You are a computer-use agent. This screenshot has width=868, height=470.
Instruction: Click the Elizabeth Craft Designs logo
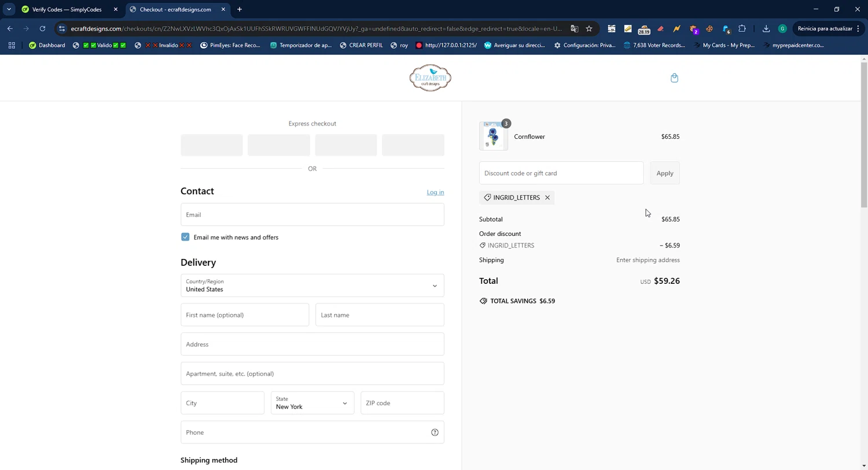(x=430, y=78)
